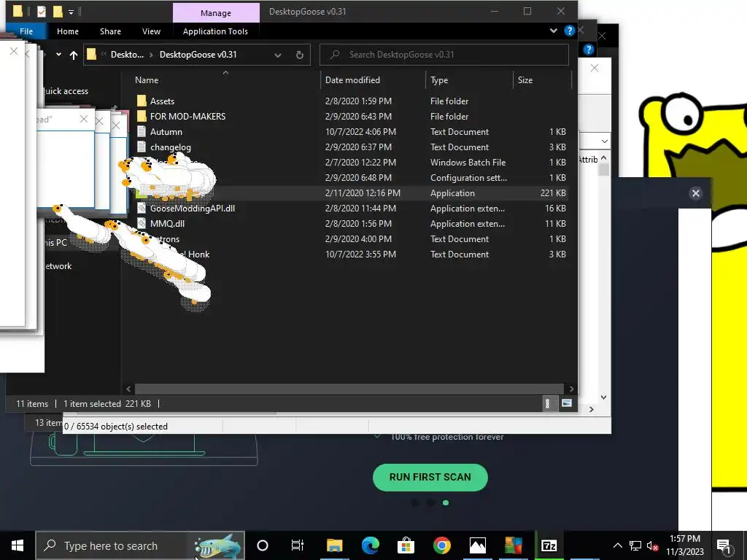Viewport: 747px width, 560px height.
Task: Close the antivirus popup with X
Action: coord(695,193)
